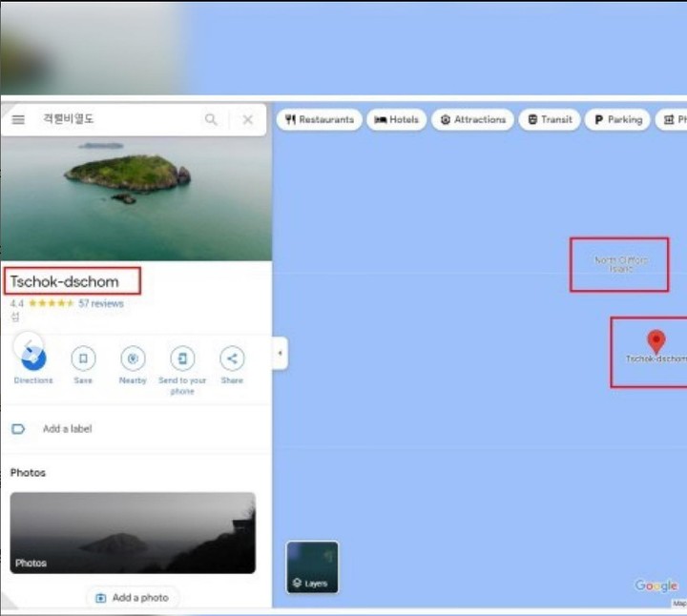Image resolution: width=687 pixels, height=616 pixels.
Task: Click the Photos section heading
Action: (x=28, y=472)
